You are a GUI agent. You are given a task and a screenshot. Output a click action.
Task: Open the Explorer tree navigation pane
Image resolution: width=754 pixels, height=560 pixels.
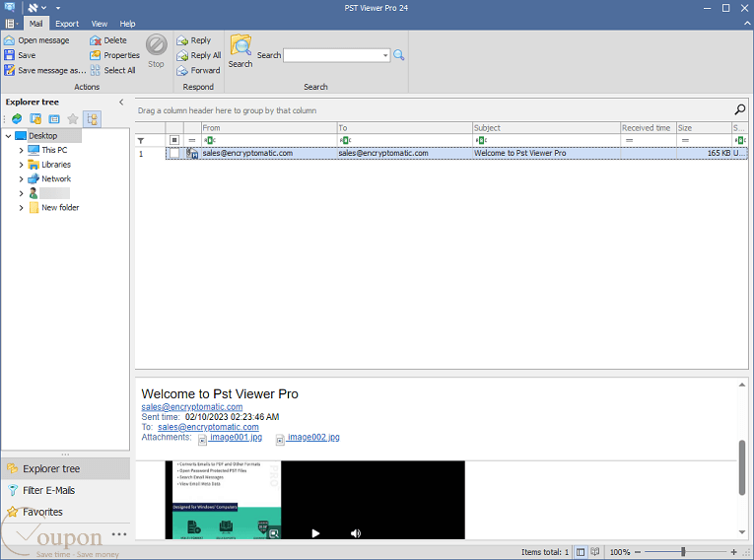pyautogui.click(x=65, y=468)
